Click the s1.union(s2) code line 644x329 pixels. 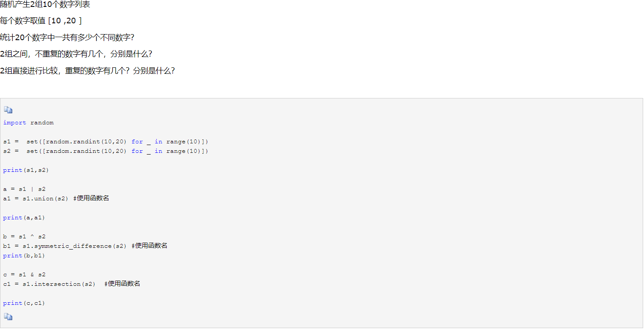(x=56, y=199)
